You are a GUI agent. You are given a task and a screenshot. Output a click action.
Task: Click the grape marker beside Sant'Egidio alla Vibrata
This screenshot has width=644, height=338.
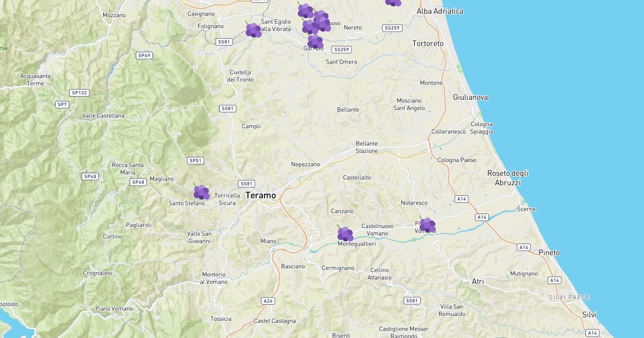(x=253, y=30)
